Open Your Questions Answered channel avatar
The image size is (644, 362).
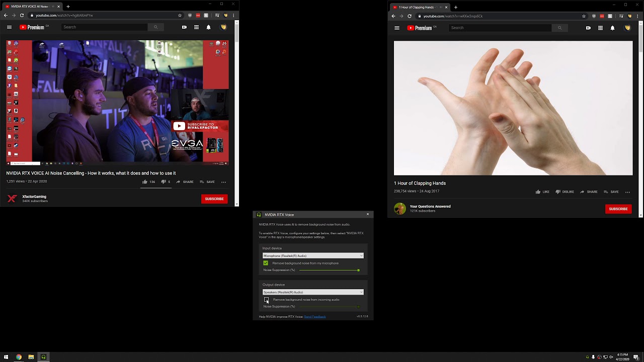point(400,209)
